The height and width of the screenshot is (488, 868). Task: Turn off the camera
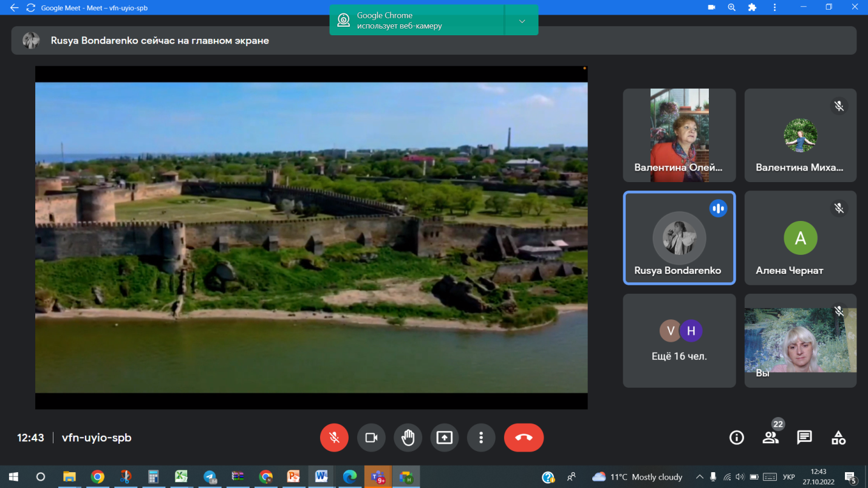coord(371,438)
